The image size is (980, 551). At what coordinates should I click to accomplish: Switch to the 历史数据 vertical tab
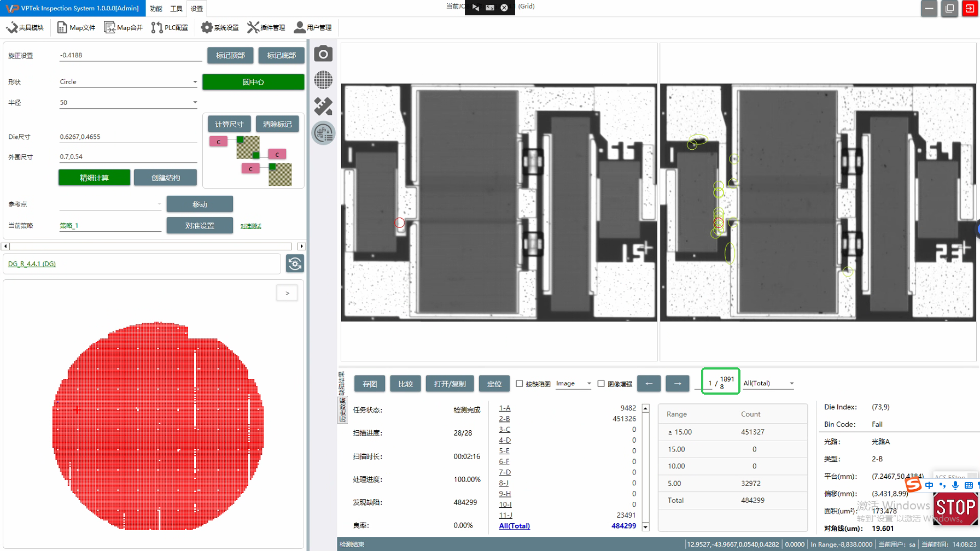(x=342, y=410)
